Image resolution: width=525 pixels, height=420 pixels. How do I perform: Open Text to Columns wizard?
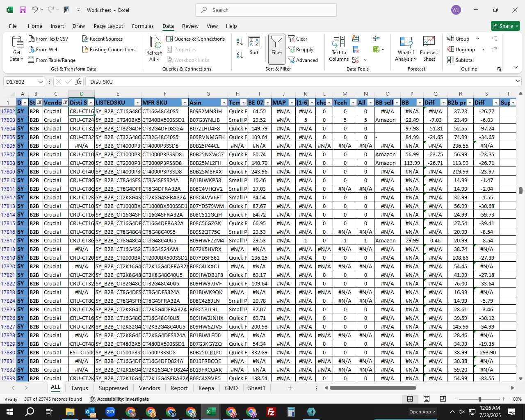coord(339,49)
